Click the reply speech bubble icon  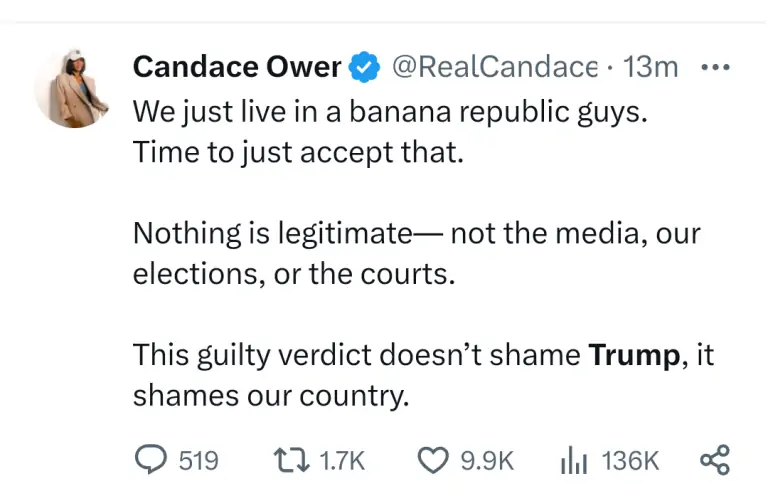pos(149,460)
